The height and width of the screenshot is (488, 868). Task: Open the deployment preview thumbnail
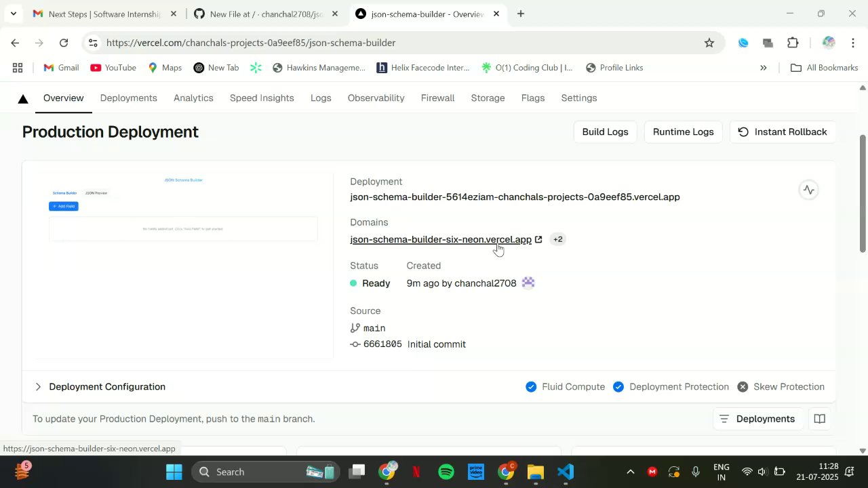(183, 264)
